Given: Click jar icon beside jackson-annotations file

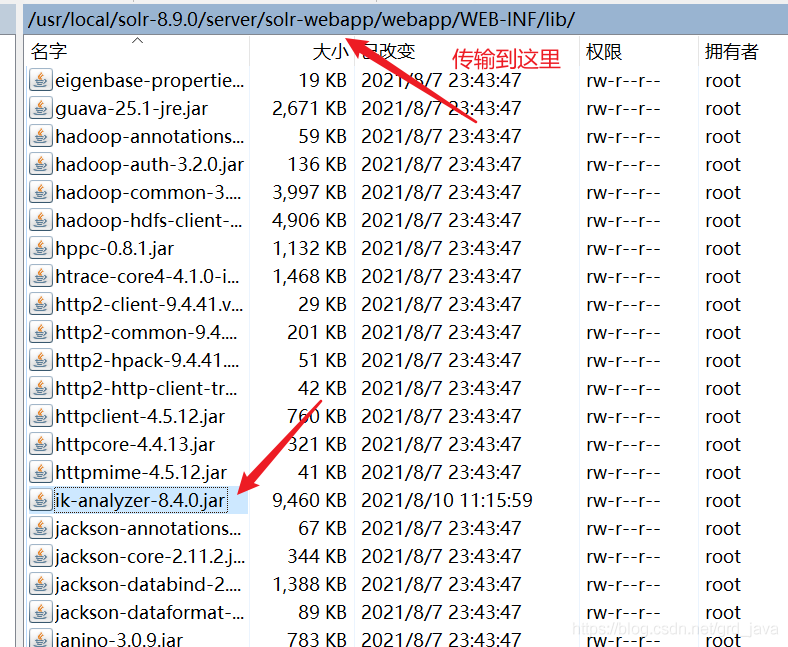Looking at the screenshot, I should coord(41,528).
